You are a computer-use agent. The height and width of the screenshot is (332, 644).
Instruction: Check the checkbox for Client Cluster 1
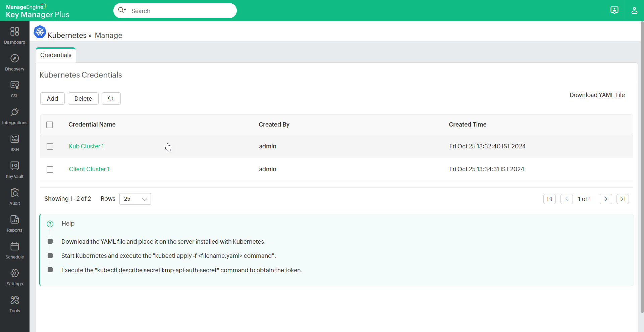(50, 170)
